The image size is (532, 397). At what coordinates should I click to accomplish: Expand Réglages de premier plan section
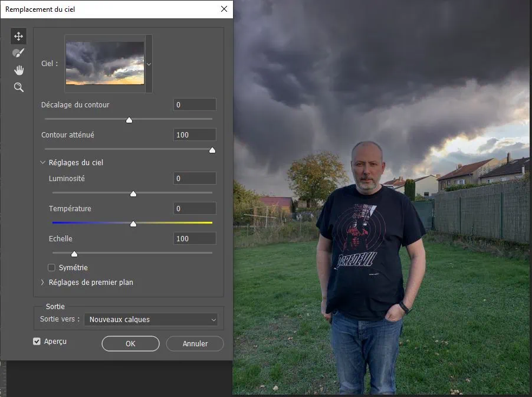tap(43, 283)
